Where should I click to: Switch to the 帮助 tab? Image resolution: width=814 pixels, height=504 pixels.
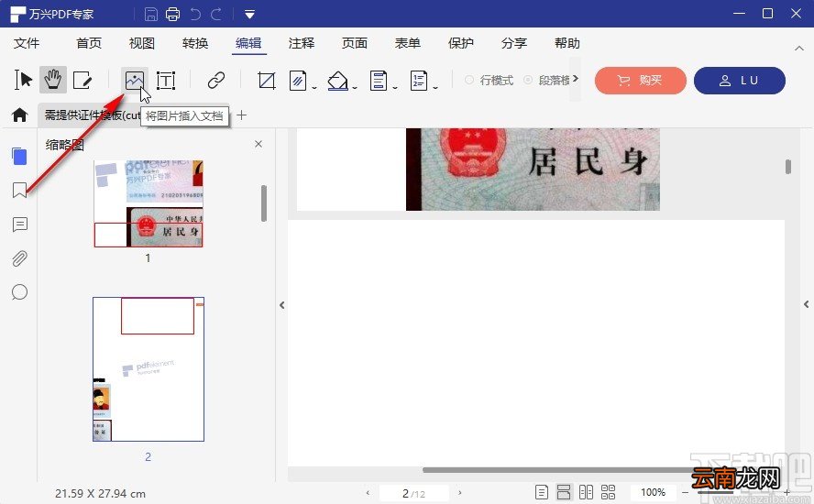(x=566, y=43)
